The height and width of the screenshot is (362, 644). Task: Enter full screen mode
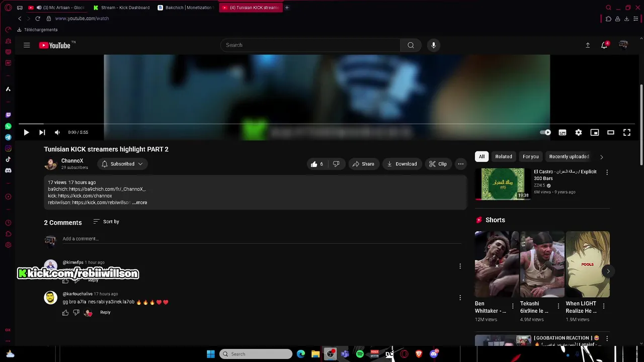click(627, 132)
